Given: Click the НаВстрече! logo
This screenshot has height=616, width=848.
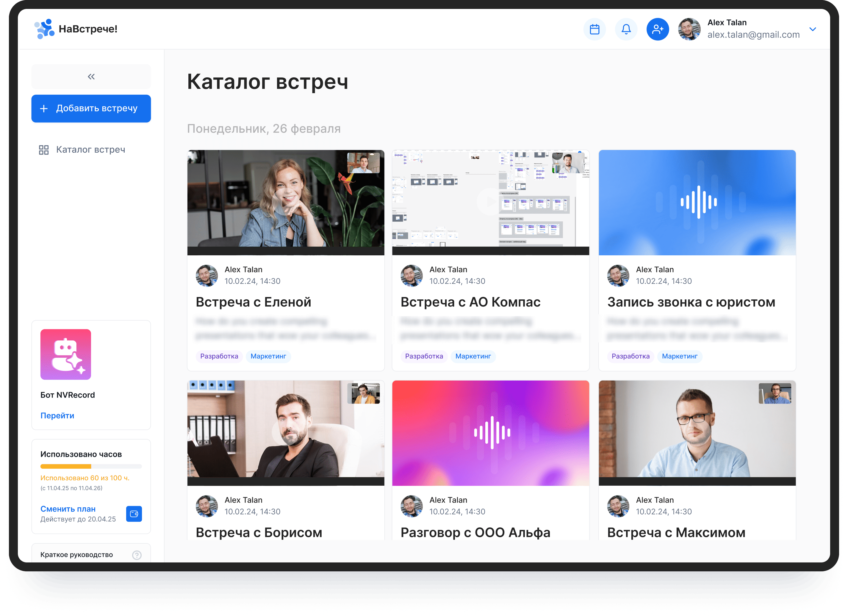Looking at the screenshot, I should (76, 29).
